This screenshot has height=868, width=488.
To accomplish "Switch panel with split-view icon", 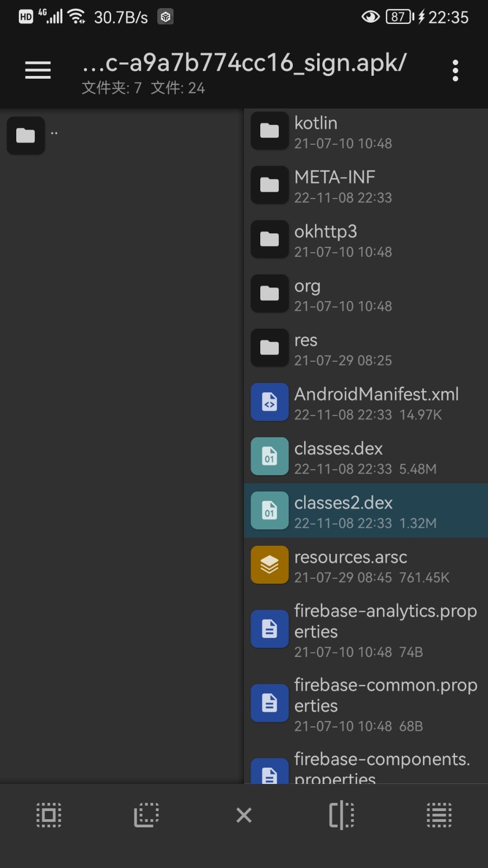I will coord(342,815).
